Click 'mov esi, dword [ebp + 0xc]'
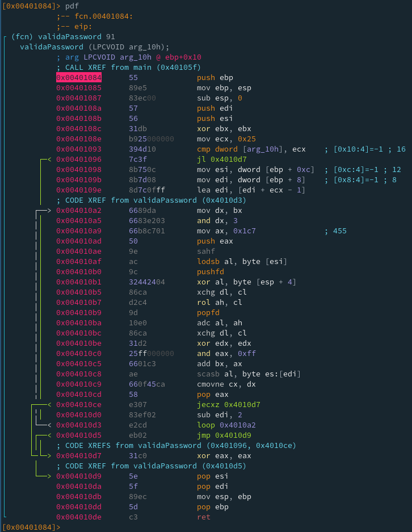 pos(256,170)
